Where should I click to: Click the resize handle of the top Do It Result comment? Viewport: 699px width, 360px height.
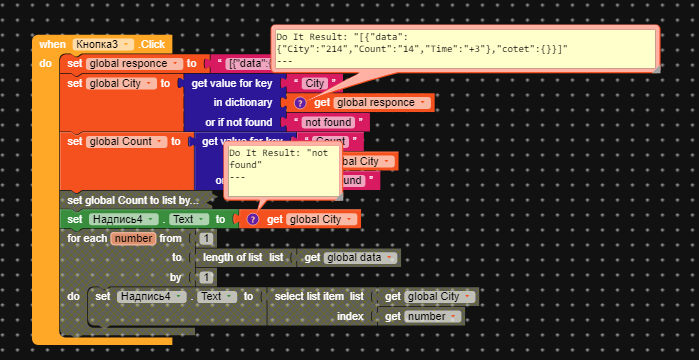pyautogui.click(x=656, y=69)
